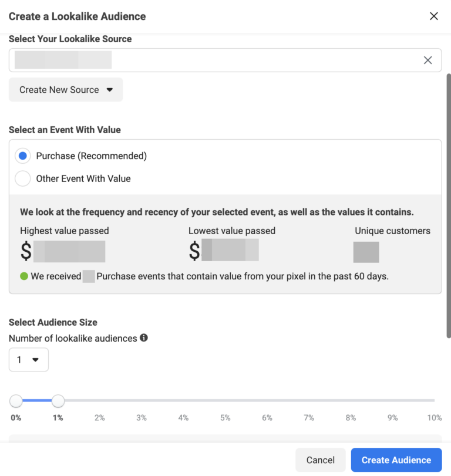Open the number of lookalike audiences dropdown
Image resolution: width=451 pixels, height=476 pixels.
28,360
